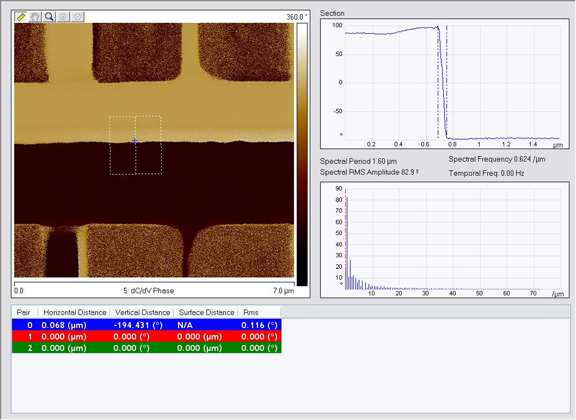
Task: Click the Vertical Distance column header
Action: pyautogui.click(x=142, y=312)
